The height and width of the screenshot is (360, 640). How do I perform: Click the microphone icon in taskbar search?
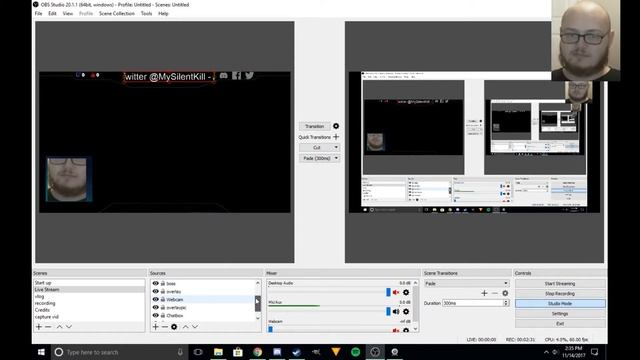180,352
